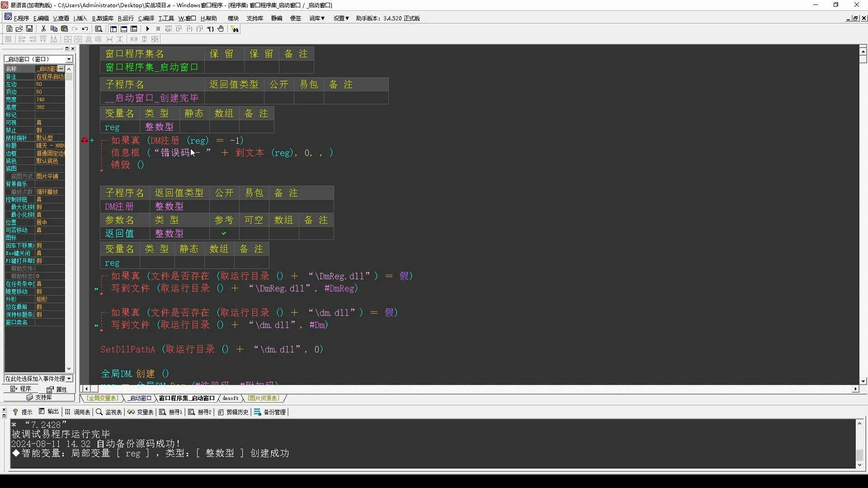
Task: Click the 静编 helper button
Action: point(277,19)
